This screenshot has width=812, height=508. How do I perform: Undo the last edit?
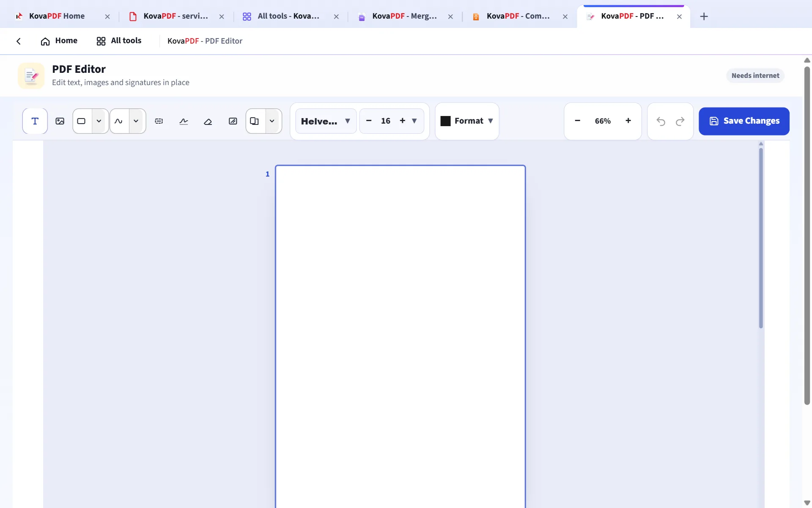click(661, 121)
